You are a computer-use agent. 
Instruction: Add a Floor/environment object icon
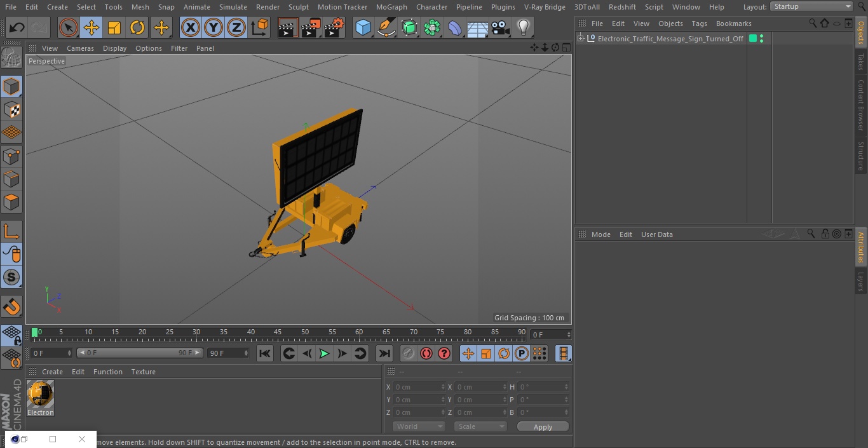(478, 28)
